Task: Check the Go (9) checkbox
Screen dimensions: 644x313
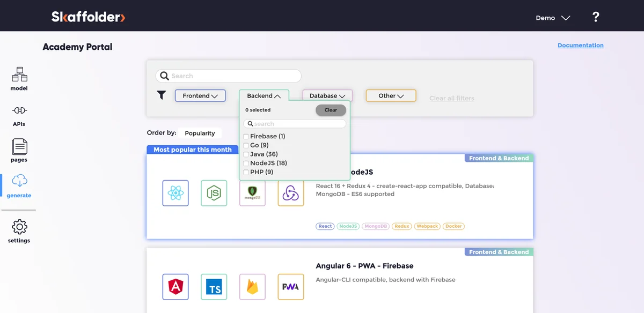Action: point(246,145)
